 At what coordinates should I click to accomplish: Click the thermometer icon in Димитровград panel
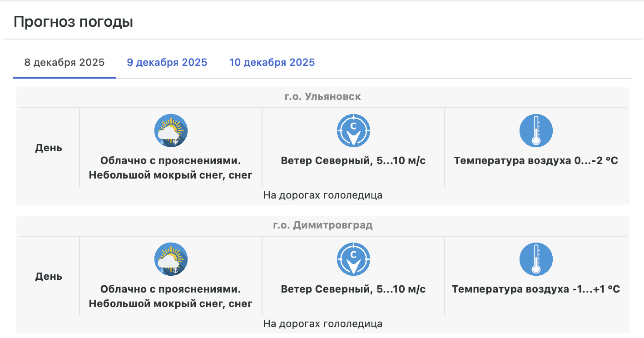(x=536, y=259)
